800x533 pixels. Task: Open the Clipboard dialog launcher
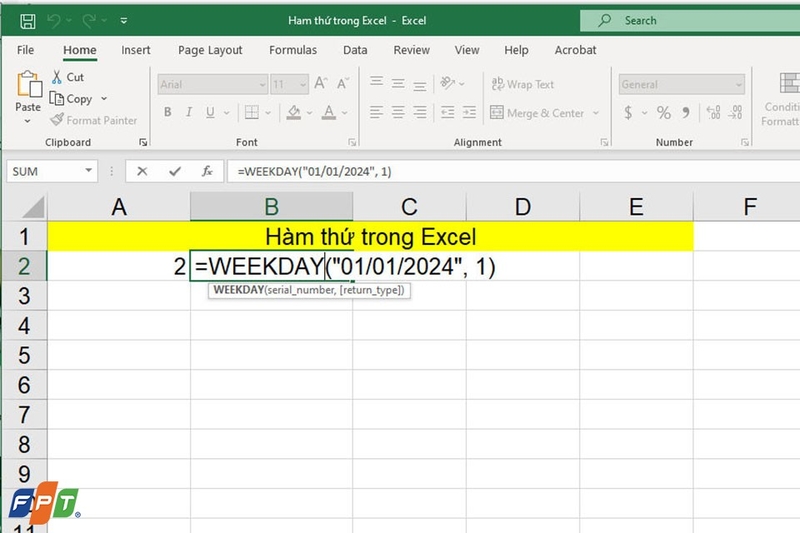coord(143,142)
